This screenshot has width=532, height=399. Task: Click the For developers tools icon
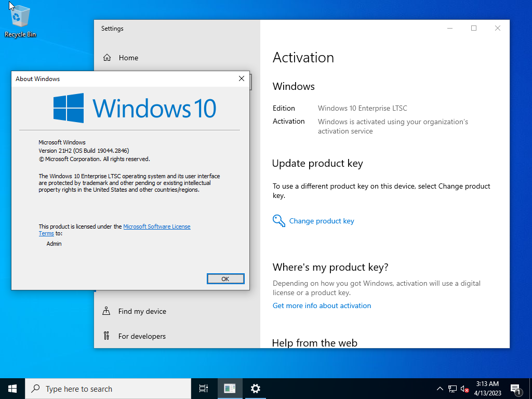(x=106, y=336)
